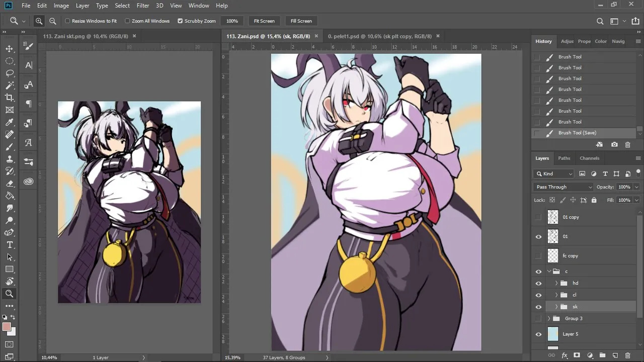Viewport: 644px width, 362px height.
Task: Hide 'Layer 5' visibility eye
Action: point(538,334)
